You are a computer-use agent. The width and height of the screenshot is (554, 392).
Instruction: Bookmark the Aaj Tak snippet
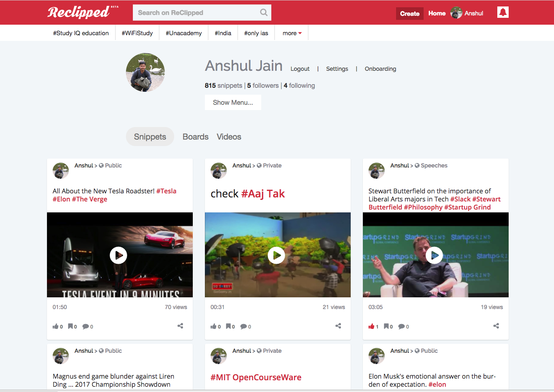(x=228, y=326)
